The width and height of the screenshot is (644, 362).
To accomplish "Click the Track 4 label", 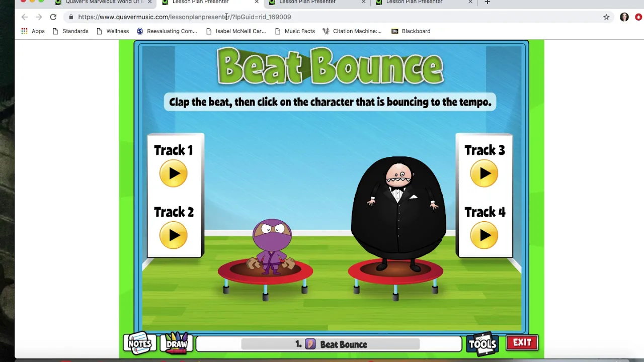I will (x=485, y=212).
